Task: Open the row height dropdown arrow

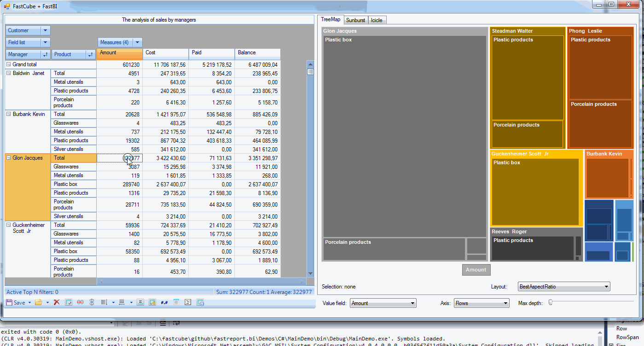Action: point(113,303)
